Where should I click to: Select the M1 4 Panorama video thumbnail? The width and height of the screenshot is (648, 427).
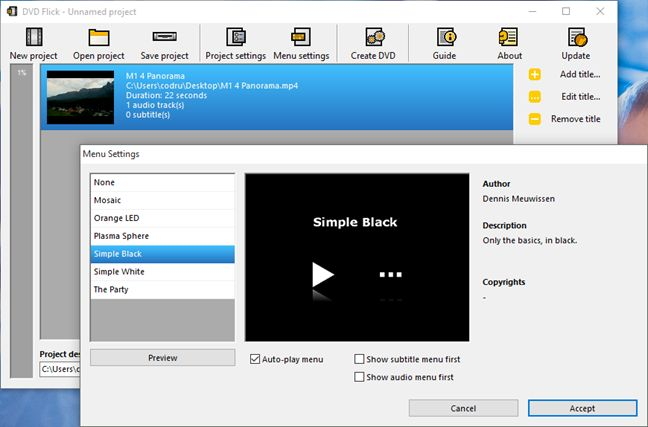pyautogui.click(x=82, y=95)
